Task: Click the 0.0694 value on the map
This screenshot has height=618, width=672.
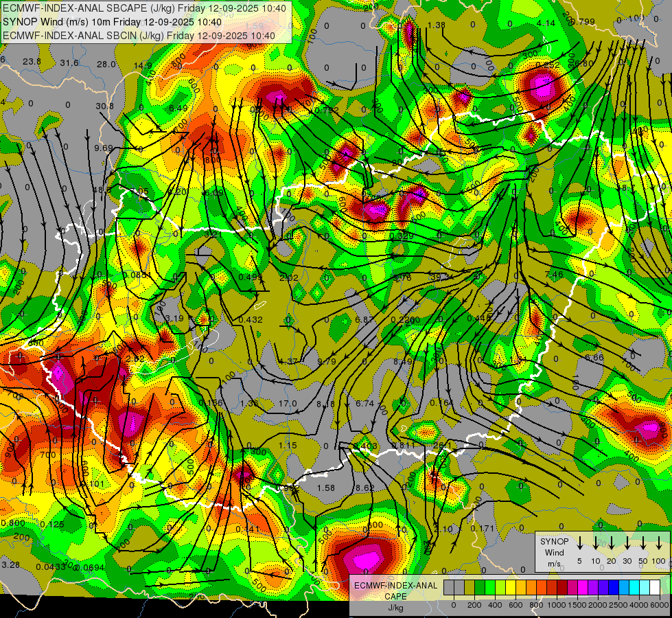Action: [x=89, y=568]
